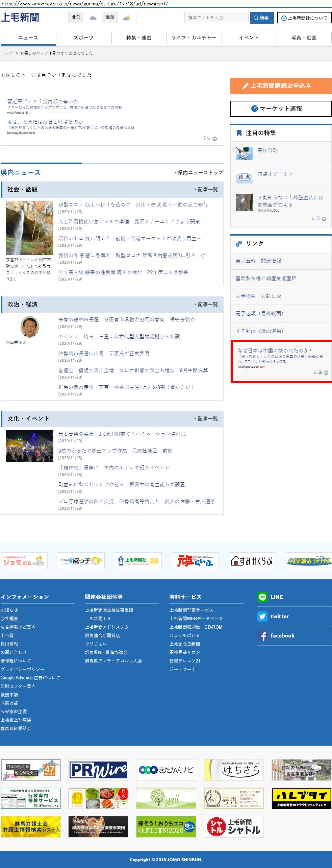Open the Twitter bird icon link

(x=262, y=616)
